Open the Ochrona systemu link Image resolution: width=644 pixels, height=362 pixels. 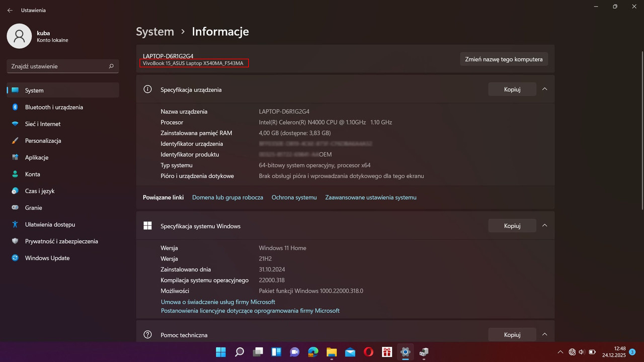point(294,198)
